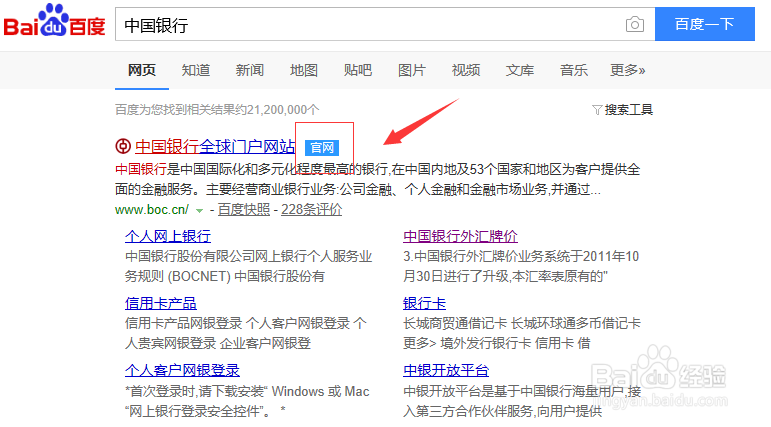Open image search with the camera icon

click(635, 24)
